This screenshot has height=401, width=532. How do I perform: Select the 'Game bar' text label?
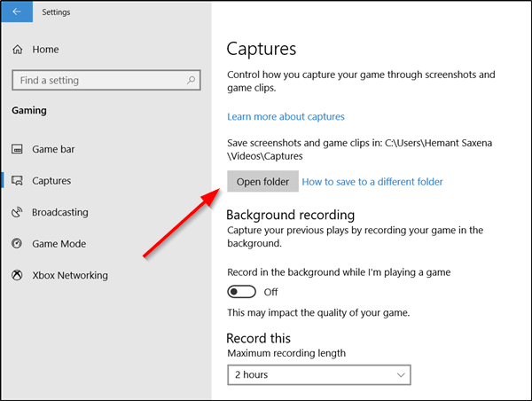pos(53,149)
